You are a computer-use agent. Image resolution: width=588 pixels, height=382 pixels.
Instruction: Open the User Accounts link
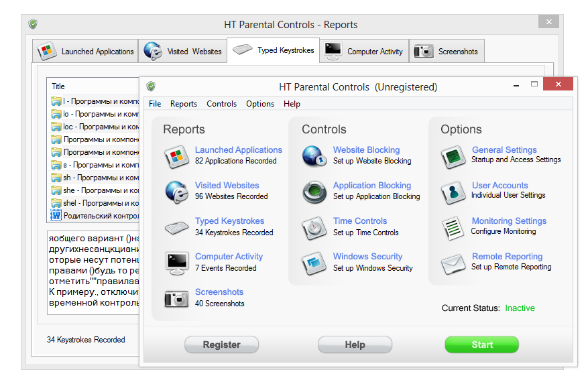[x=500, y=186]
